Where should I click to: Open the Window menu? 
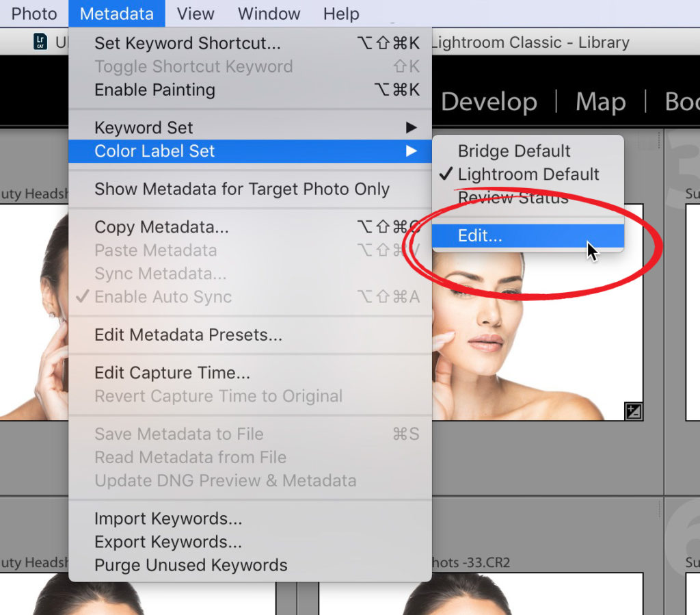[269, 14]
